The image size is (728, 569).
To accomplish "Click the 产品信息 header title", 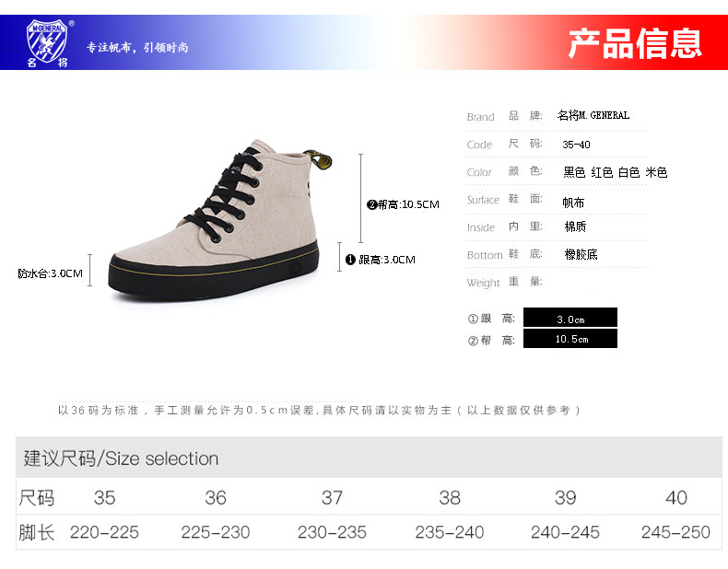I will 635,43.
